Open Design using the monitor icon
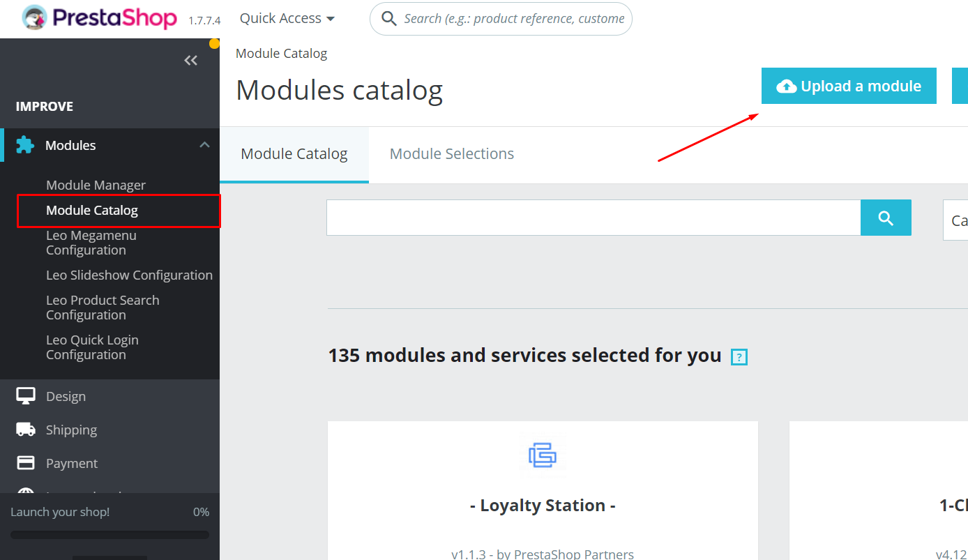Viewport: 968px width, 560px height. [x=25, y=395]
